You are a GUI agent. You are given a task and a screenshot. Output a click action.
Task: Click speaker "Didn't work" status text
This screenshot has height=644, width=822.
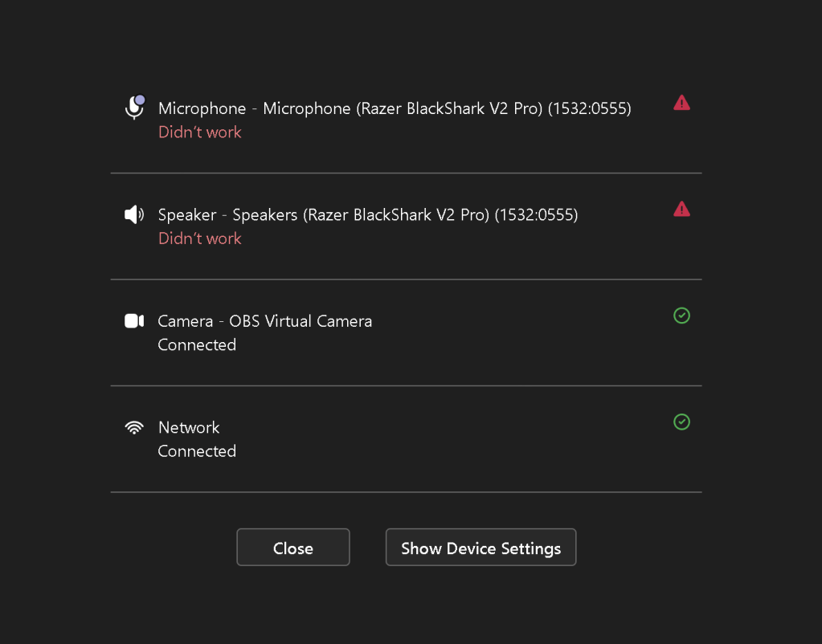pos(200,238)
